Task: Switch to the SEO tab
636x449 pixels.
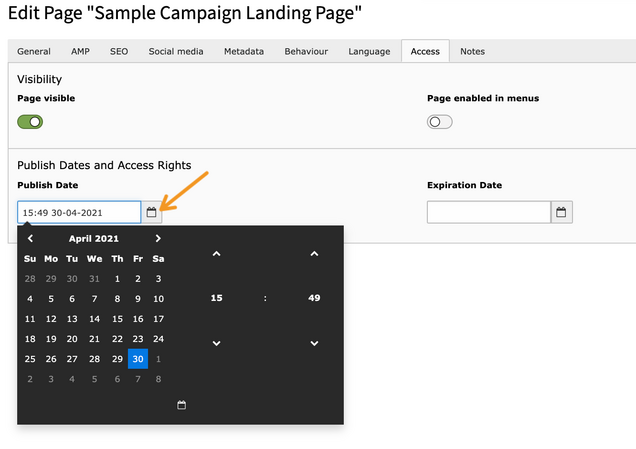Action: pyautogui.click(x=119, y=52)
